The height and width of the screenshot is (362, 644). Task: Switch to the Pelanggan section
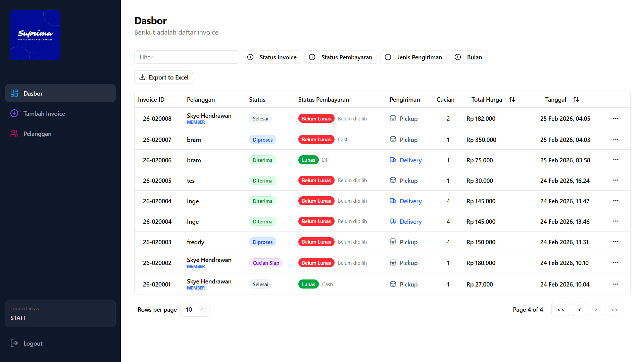[x=37, y=134]
